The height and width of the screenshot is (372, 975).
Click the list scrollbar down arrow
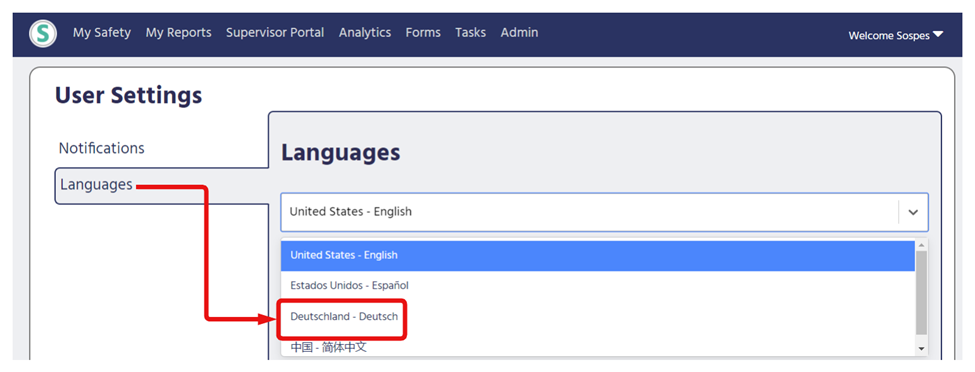pyautogui.click(x=922, y=349)
